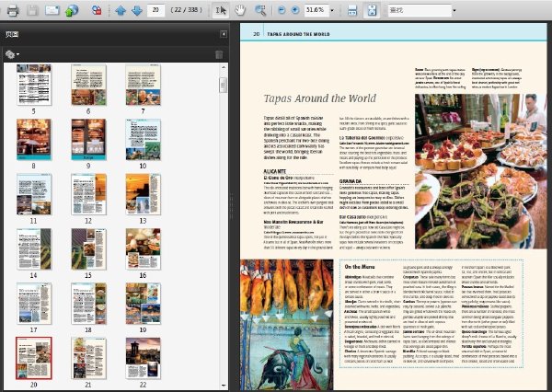The height and width of the screenshot is (392, 552).
Task: Select page 5 thumbnail
Action: (34, 85)
